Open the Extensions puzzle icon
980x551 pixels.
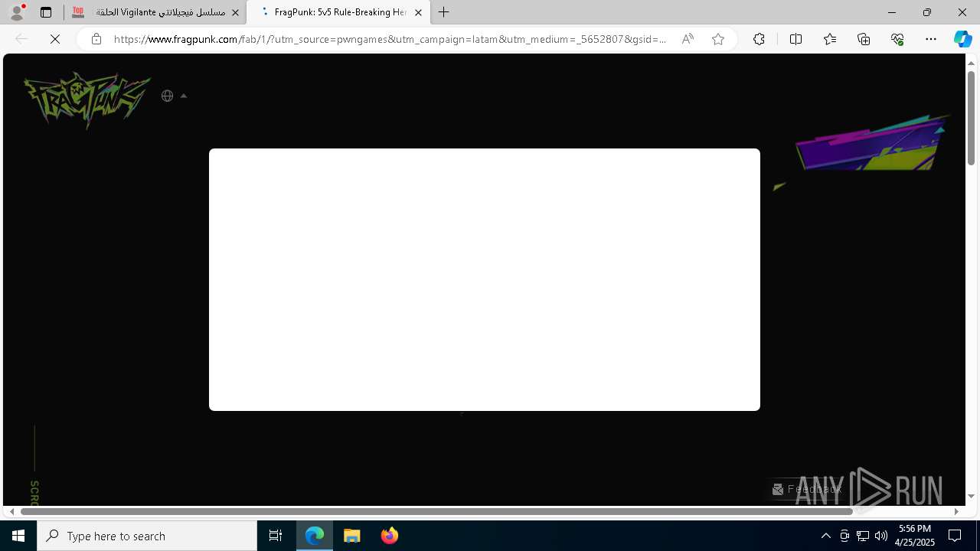(759, 39)
